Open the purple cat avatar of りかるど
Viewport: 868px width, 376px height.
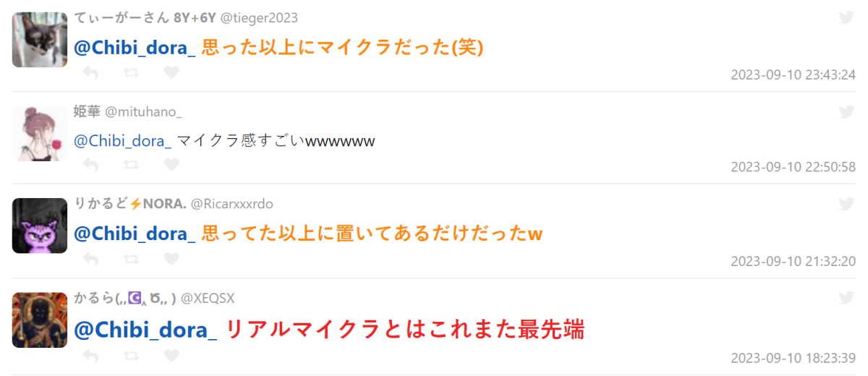(40, 226)
